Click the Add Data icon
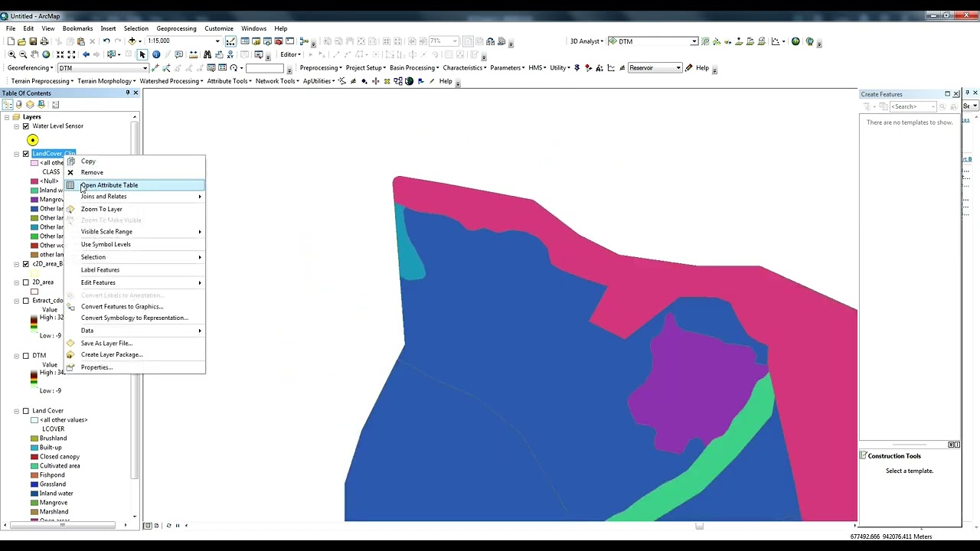980x551 pixels. pyautogui.click(x=132, y=41)
